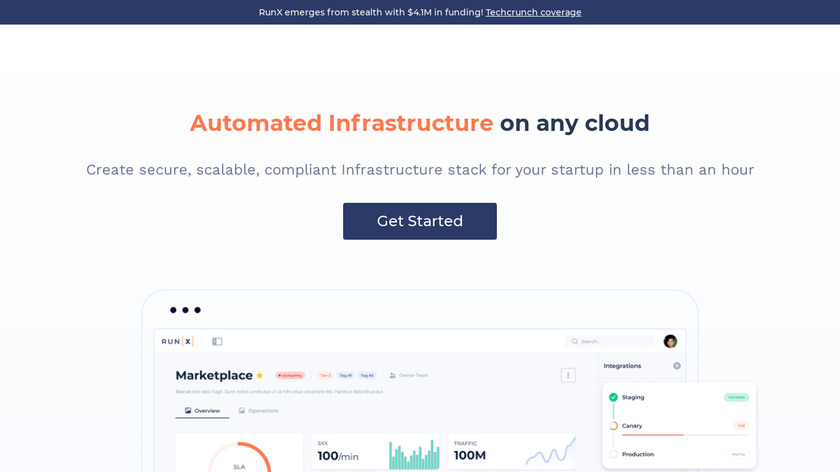Click the Canary in-progress spinner icon
Viewport: 840px width, 472px height.
[613, 425]
